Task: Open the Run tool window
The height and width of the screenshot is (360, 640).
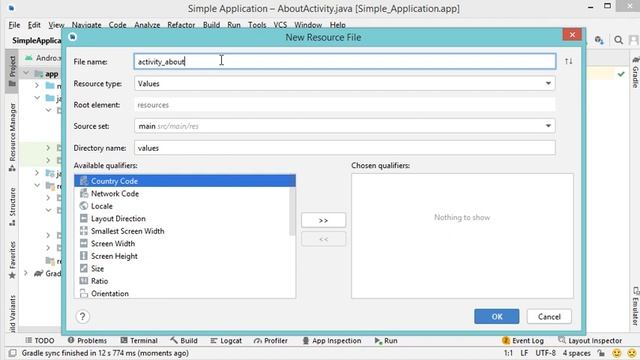Action: pyautogui.click(x=386, y=340)
